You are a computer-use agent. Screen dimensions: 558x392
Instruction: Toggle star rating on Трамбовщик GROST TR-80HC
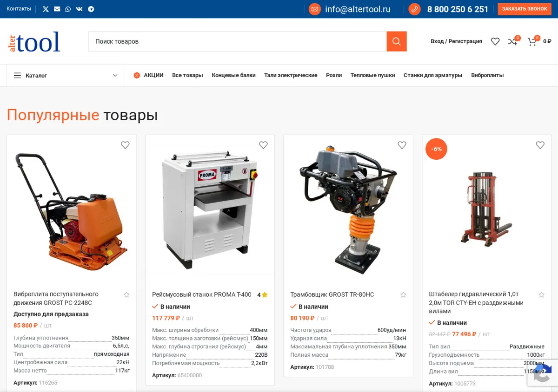click(403, 294)
